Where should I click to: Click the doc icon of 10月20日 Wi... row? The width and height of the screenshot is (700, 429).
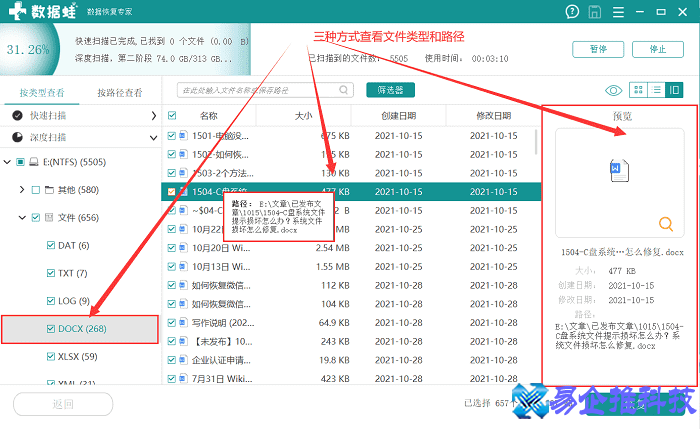(x=183, y=248)
